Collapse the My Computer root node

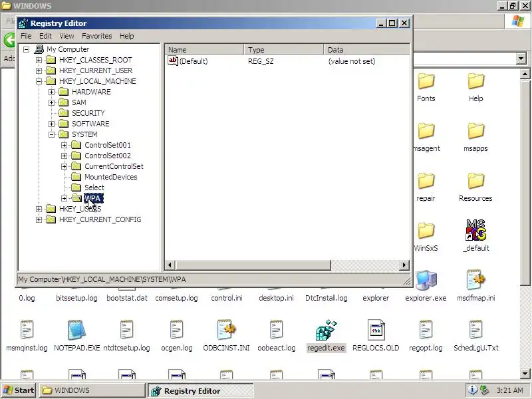[26, 49]
